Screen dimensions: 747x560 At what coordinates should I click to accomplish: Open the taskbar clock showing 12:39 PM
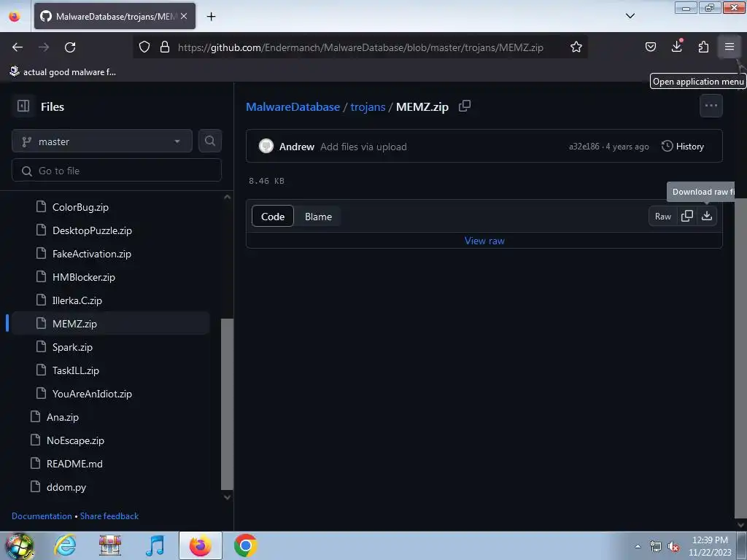[710, 546]
